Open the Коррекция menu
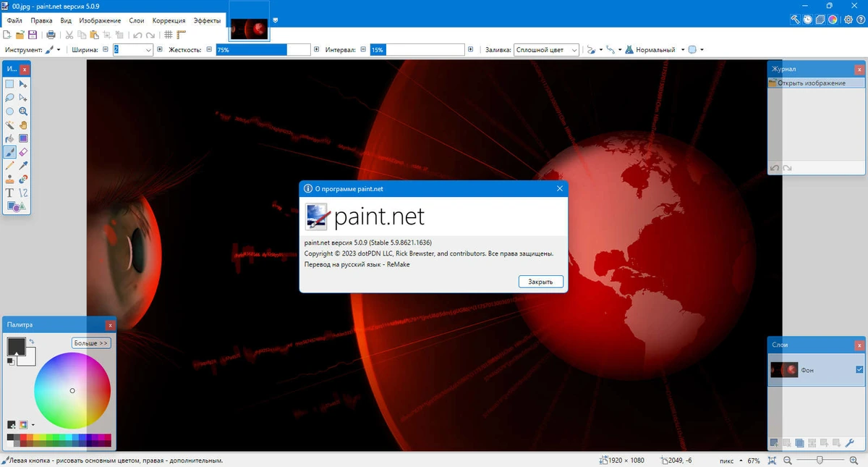The image size is (868, 467). click(x=169, y=21)
